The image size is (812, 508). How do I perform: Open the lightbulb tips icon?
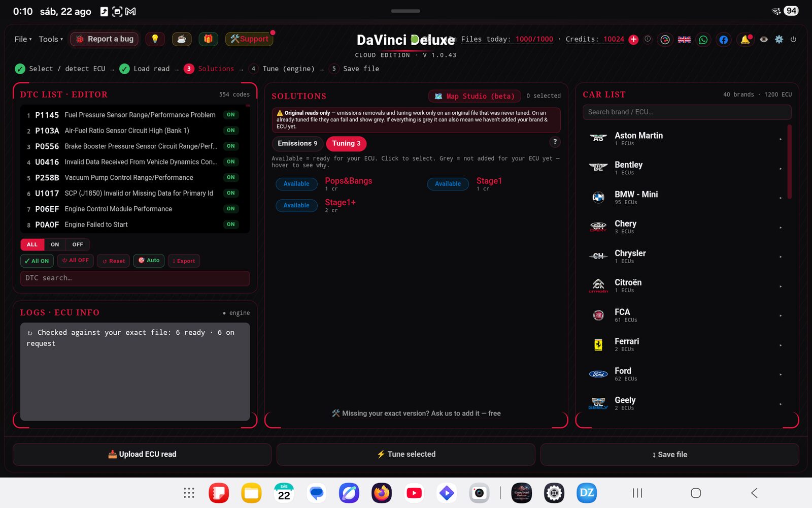(155, 39)
